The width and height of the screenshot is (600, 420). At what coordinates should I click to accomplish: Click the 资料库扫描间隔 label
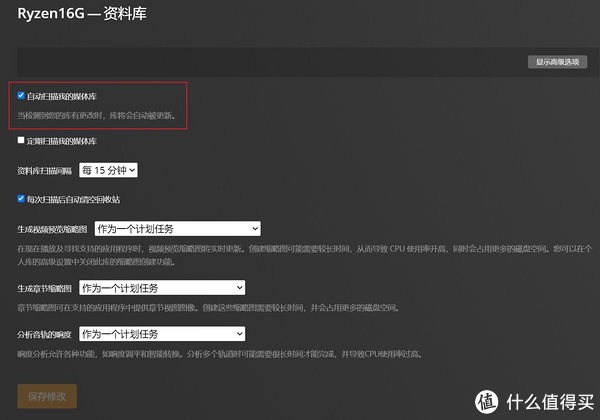click(44, 171)
